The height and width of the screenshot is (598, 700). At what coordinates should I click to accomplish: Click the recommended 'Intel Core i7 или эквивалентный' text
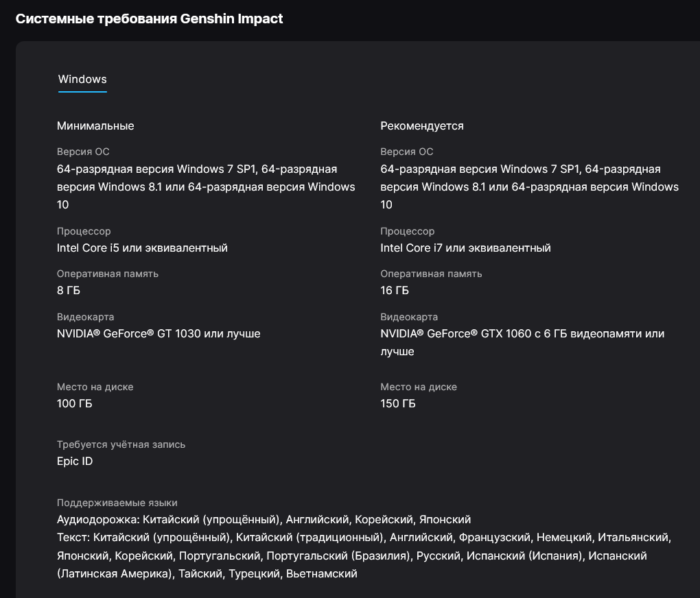click(465, 248)
